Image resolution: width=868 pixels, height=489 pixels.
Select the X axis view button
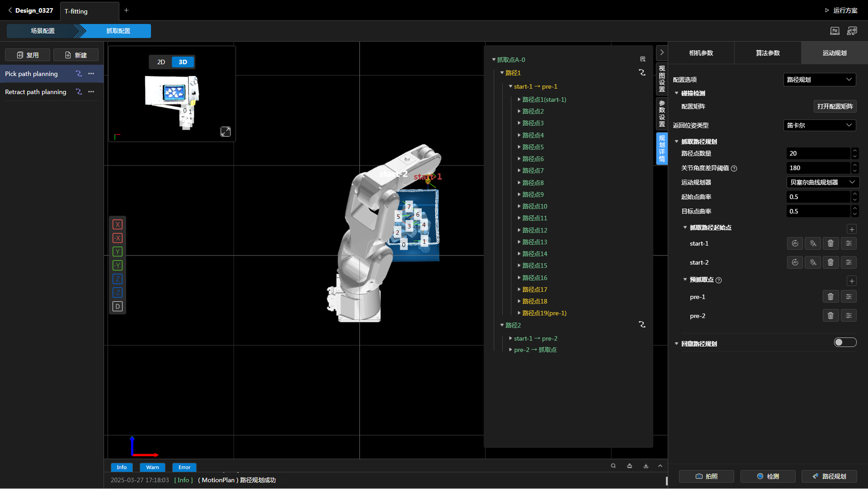(118, 224)
